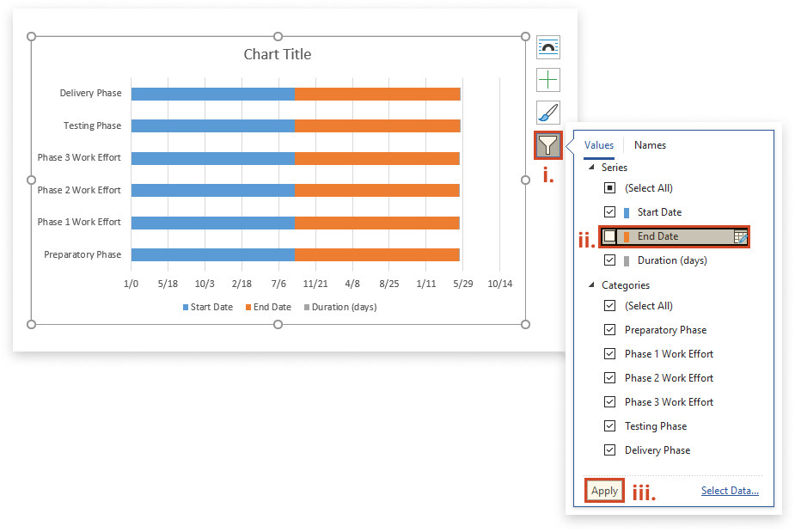Uncheck the Start Date series checkbox
The image size is (795, 532).
coord(609,212)
